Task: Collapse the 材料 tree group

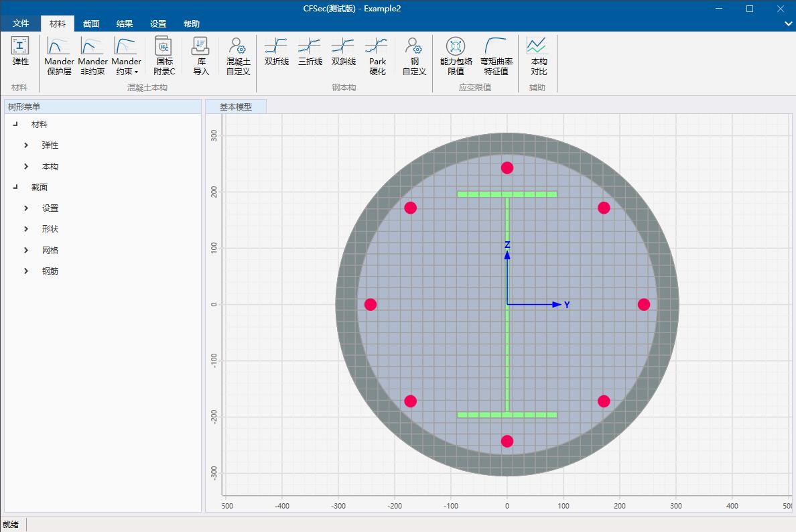Action: 15,125
